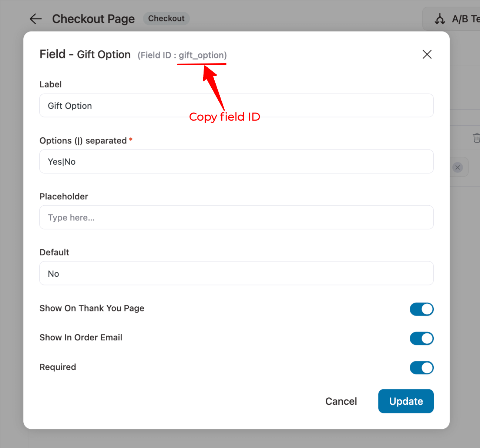Screen dimensions: 480x448
Task: Edit the Yes|No options field
Action: point(236,161)
